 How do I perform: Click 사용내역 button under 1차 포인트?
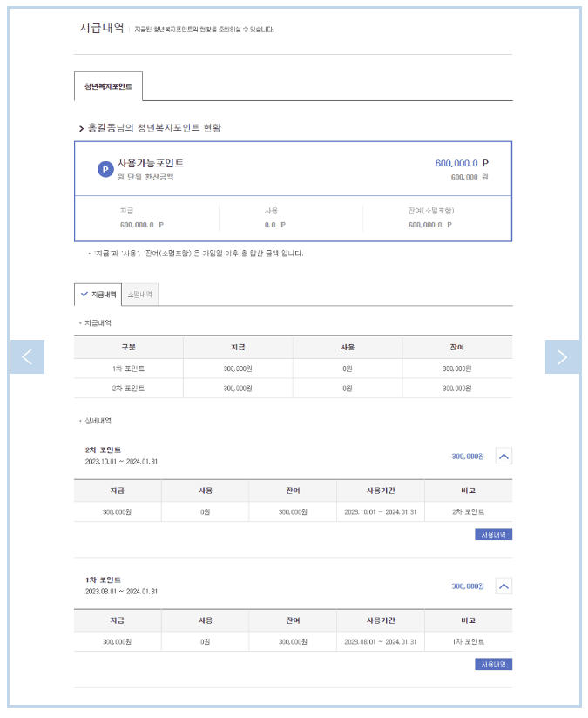coord(493,664)
